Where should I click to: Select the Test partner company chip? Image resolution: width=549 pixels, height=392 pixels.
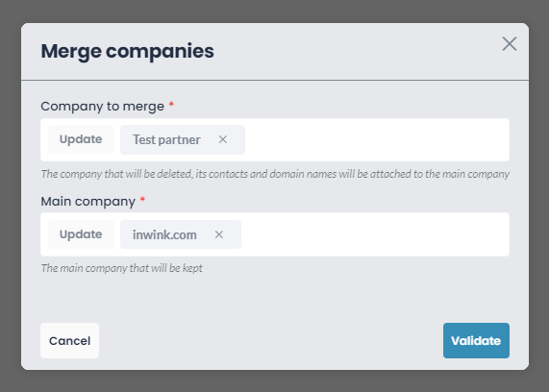click(x=166, y=139)
